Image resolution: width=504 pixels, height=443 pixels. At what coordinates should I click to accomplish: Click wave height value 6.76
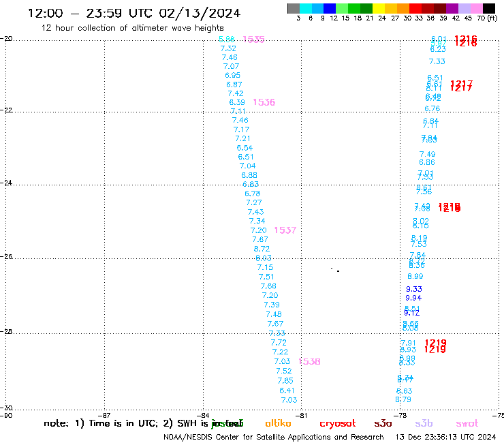pyautogui.click(x=432, y=109)
